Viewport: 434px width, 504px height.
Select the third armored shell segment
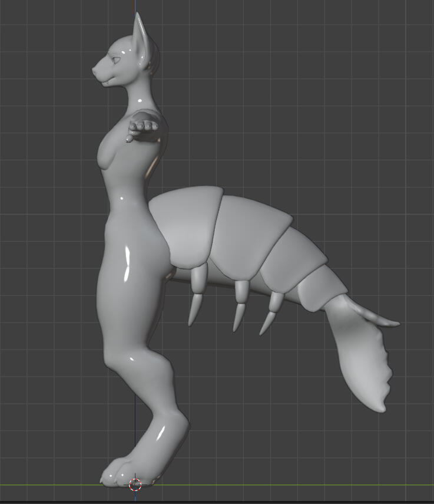coord(291,259)
